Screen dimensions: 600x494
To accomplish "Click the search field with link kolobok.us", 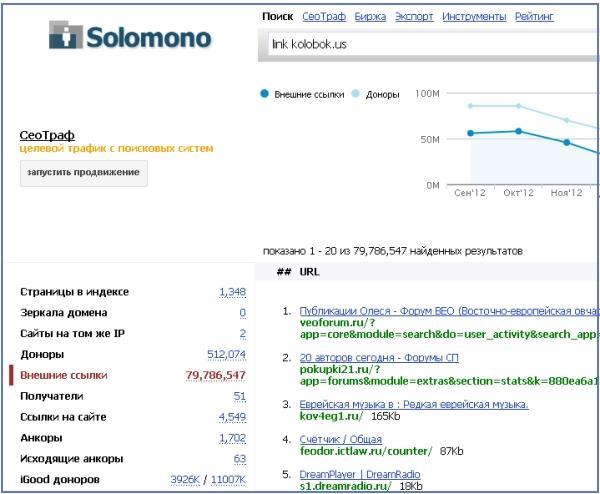I will pos(430,45).
